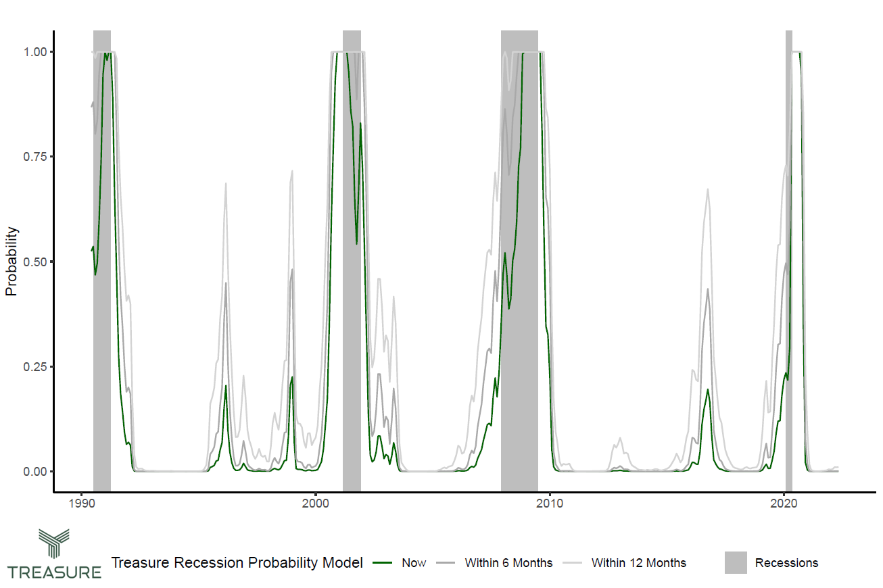
Task: Click the 2010 x-axis tick label
Action: click(x=550, y=504)
